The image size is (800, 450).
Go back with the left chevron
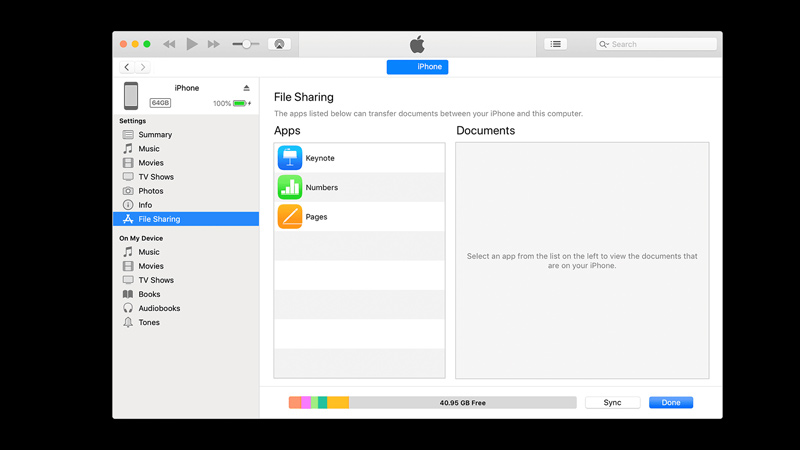(127, 67)
